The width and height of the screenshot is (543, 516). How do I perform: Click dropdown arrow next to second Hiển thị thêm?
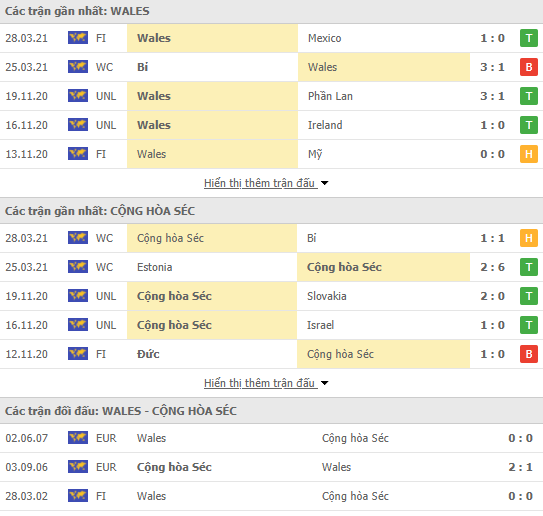[x=324, y=383]
